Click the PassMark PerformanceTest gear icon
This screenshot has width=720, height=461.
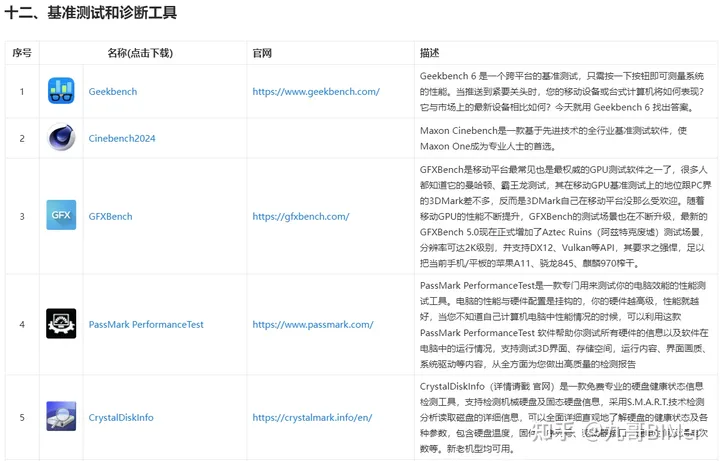point(61,324)
